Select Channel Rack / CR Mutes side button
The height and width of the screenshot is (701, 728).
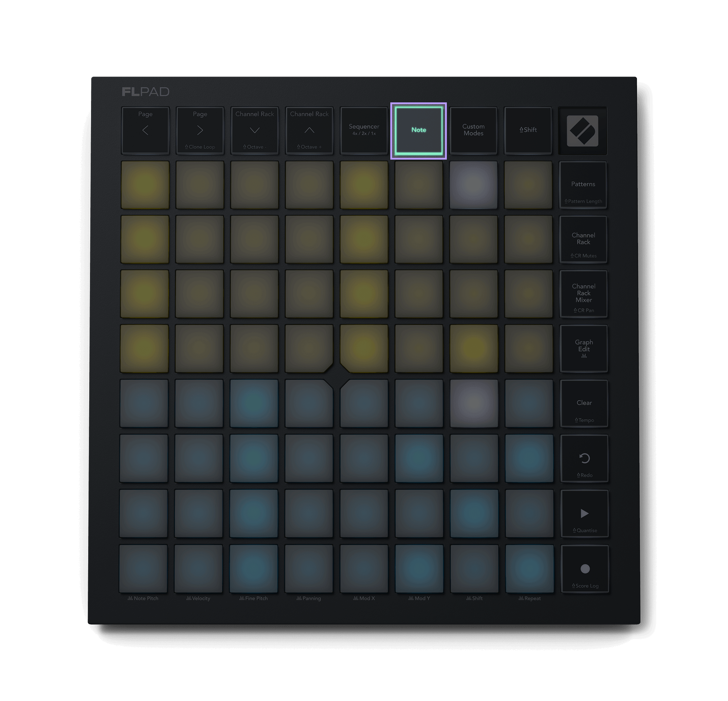(584, 240)
